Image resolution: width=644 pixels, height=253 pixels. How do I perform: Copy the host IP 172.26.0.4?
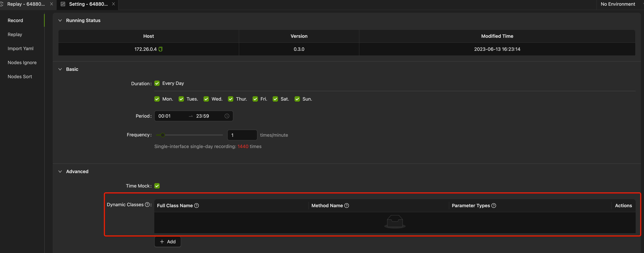pyautogui.click(x=160, y=49)
